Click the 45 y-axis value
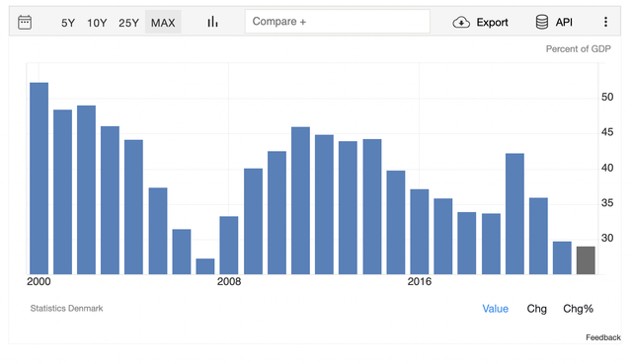Screen dimensions: 632x364 607,132
